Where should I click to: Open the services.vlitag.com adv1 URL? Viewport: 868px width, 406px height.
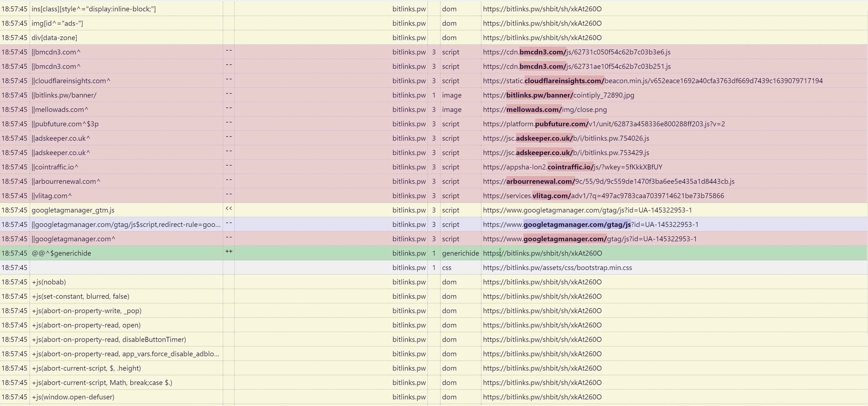tap(604, 196)
